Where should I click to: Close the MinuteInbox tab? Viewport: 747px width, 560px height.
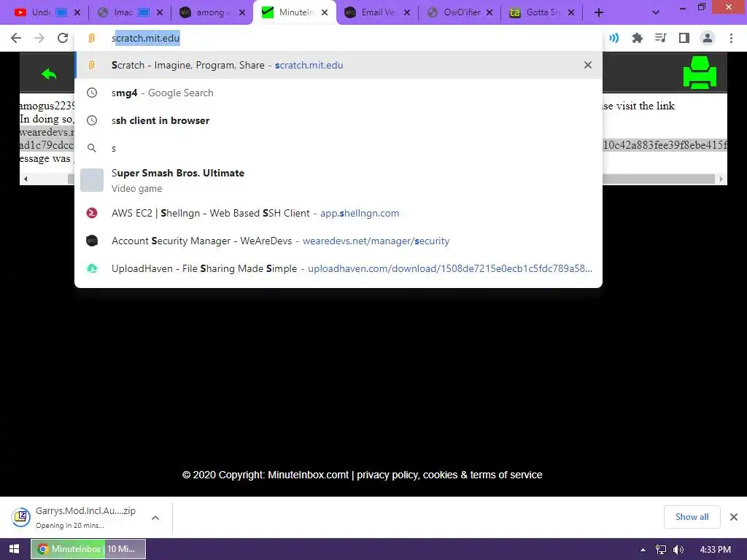325,13
